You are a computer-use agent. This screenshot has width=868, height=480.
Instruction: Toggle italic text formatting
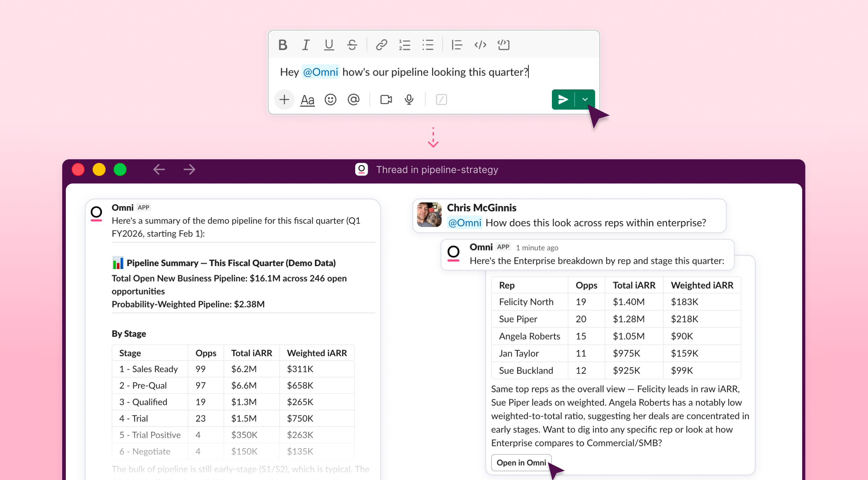click(x=306, y=45)
